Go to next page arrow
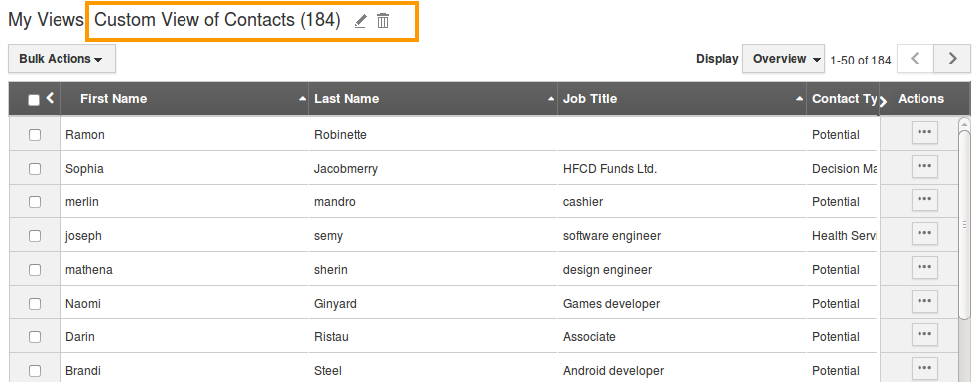The height and width of the screenshot is (382, 980). point(952,59)
